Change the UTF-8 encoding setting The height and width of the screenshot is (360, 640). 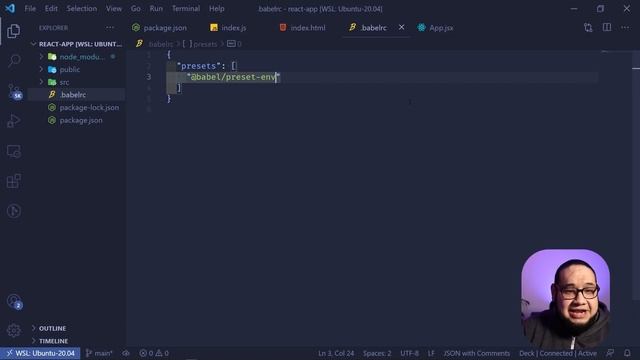click(409, 353)
